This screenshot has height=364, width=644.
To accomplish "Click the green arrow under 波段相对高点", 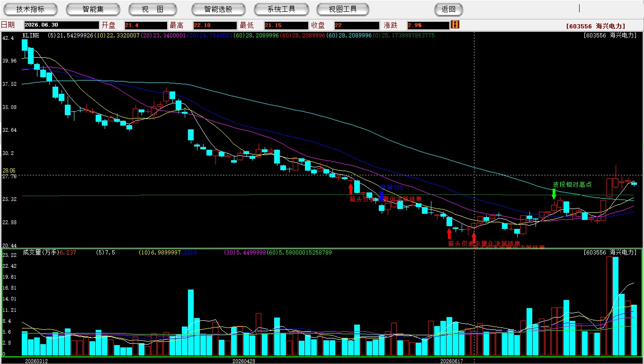I will (554, 193).
